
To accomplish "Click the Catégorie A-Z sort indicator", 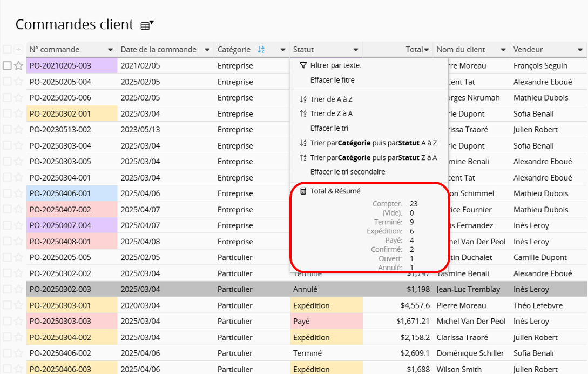I will click(261, 50).
